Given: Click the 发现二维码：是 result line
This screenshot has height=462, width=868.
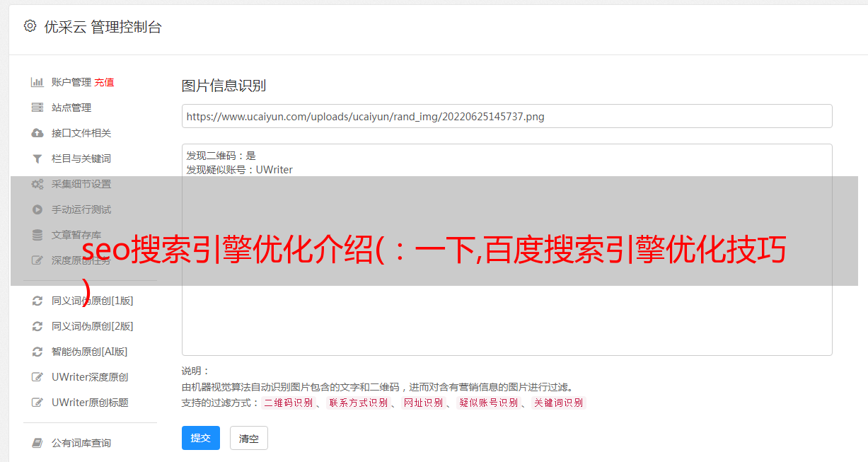Looking at the screenshot, I should click(221, 156).
